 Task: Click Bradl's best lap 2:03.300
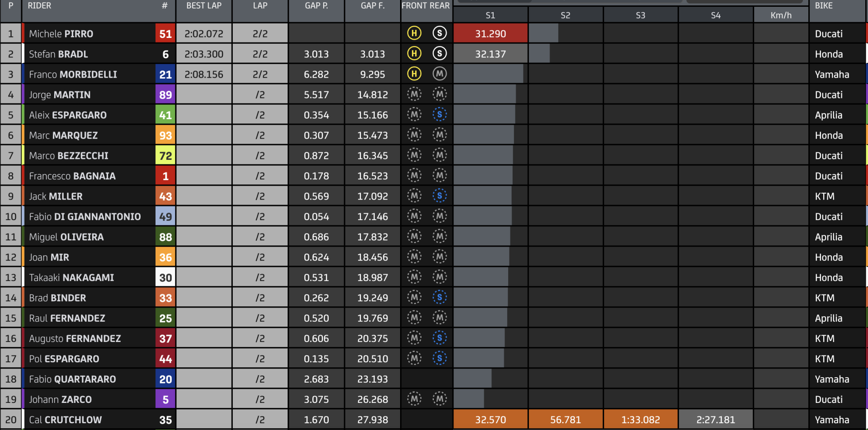pyautogui.click(x=204, y=54)
